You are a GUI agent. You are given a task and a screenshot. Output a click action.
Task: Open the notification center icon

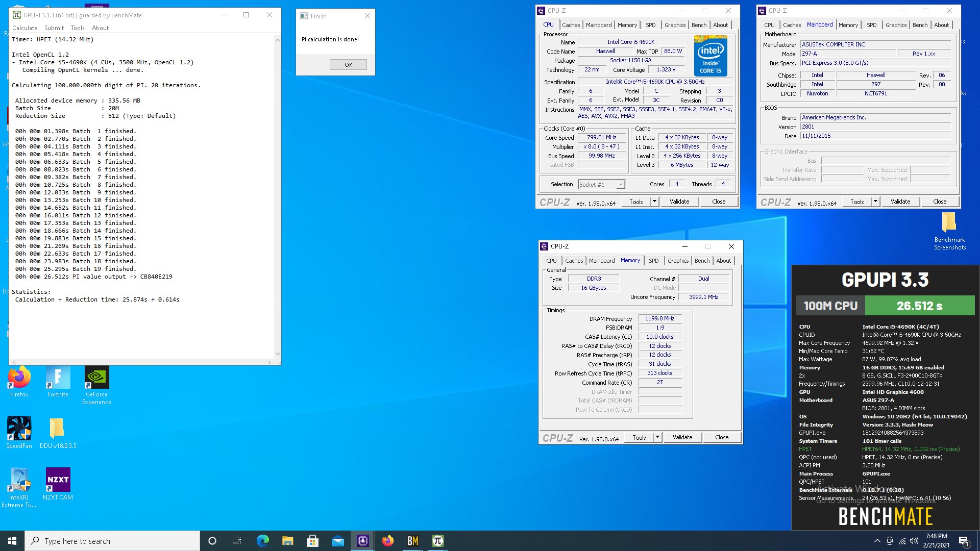964,541
